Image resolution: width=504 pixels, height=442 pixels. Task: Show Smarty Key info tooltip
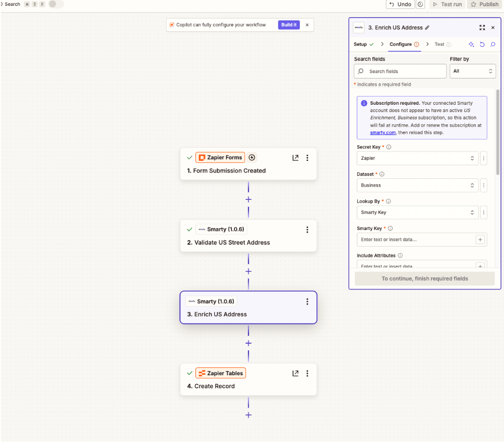click(x=390, y=229)
